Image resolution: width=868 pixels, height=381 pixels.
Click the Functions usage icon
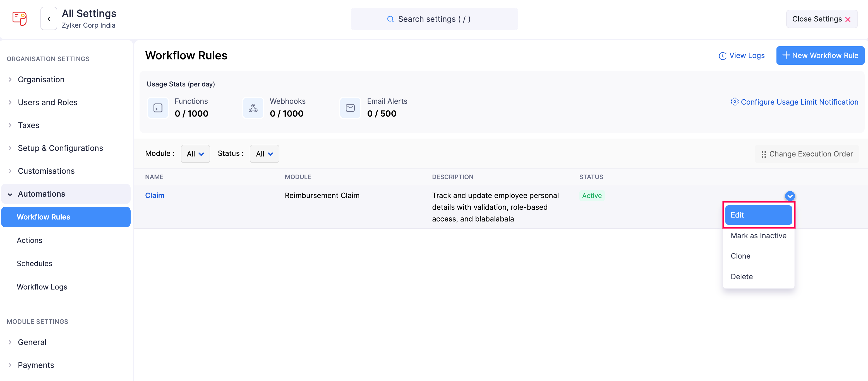(158, 108)
